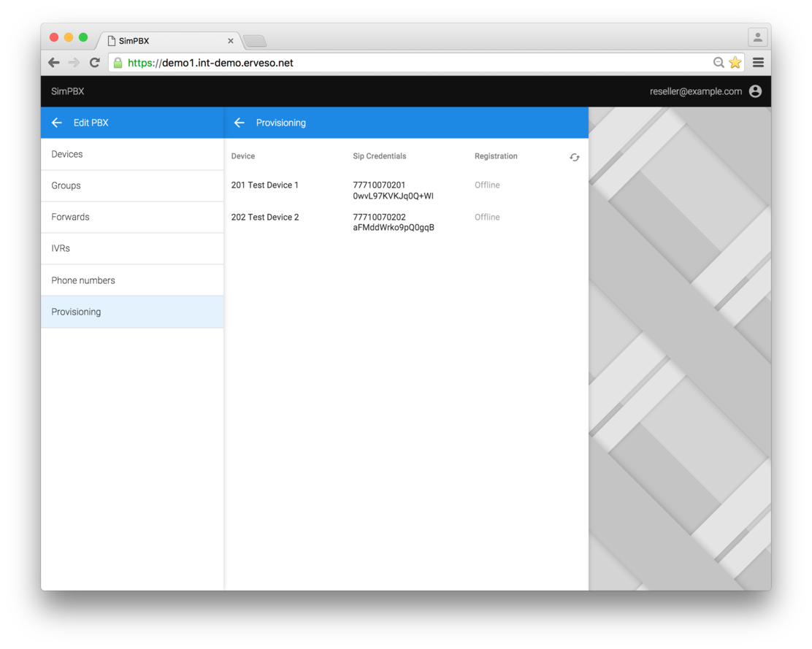Click SIP password aFMddWrko9pQ0gqB
Viewport: 812px width, 649px height.
394,228
